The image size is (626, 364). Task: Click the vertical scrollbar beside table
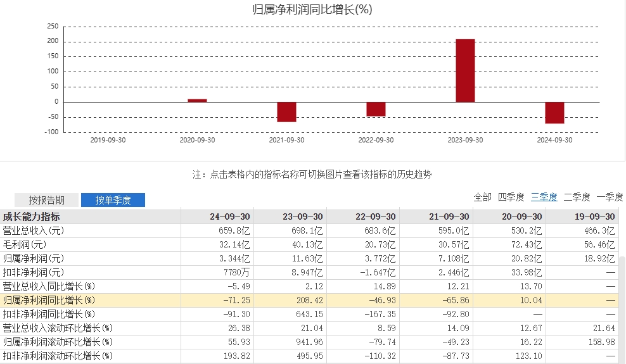(x=622, y=310)
